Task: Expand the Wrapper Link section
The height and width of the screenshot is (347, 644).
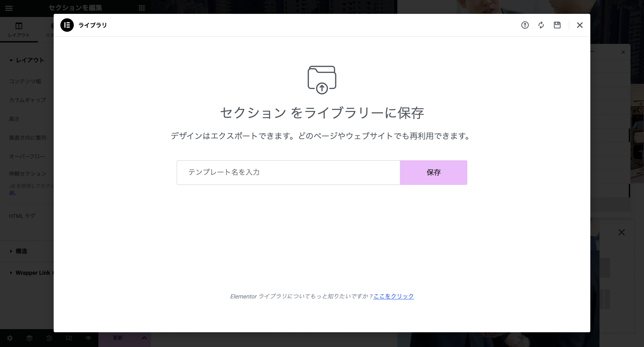Action: tap(32, 273)
